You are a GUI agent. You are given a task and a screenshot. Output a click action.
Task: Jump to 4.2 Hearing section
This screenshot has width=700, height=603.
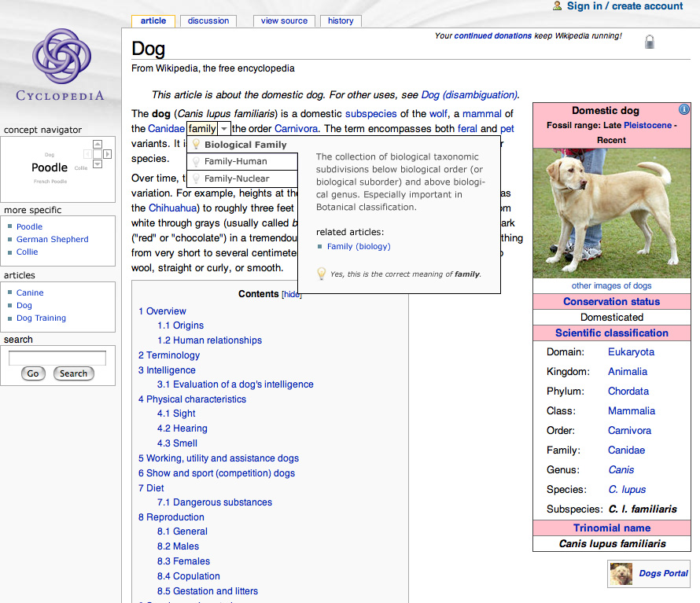[182, 428]
